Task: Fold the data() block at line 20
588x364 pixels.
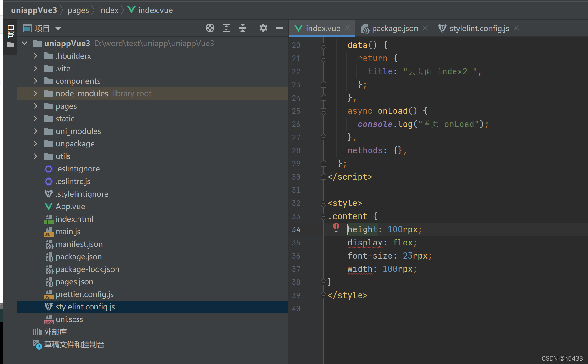Action: pos(324,45)
